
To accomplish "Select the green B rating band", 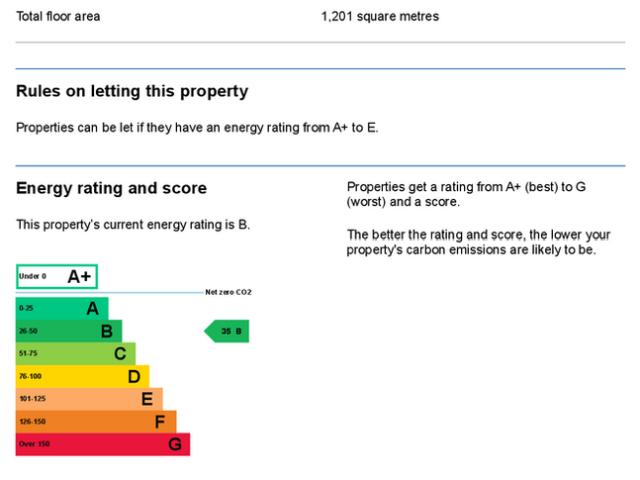I will coord(68,331).
